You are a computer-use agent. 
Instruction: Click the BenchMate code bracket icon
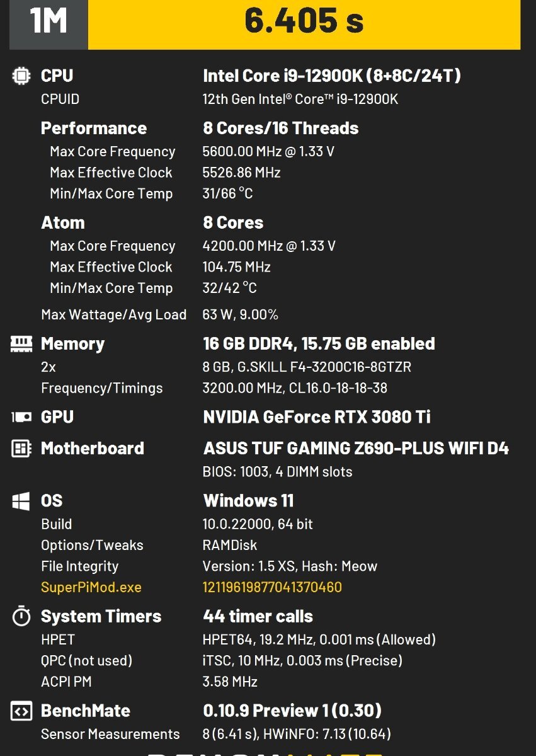pyautogui.click(x=21, y=711)
